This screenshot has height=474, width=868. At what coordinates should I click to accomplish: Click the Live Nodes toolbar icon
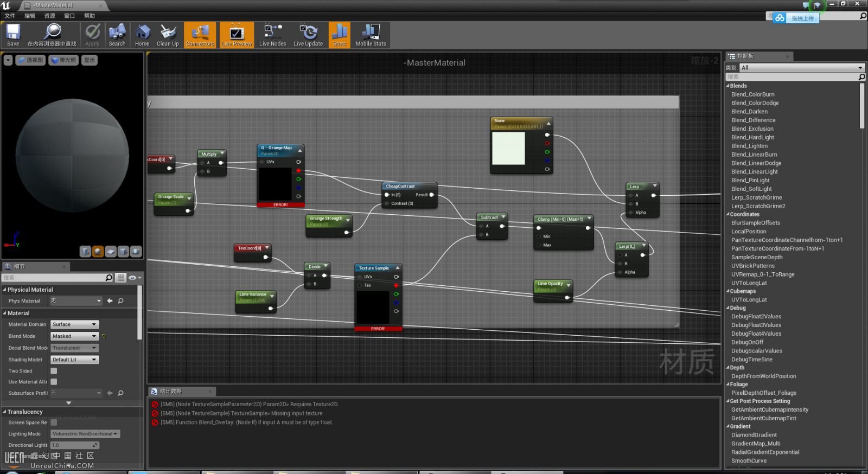pos(272,32)
